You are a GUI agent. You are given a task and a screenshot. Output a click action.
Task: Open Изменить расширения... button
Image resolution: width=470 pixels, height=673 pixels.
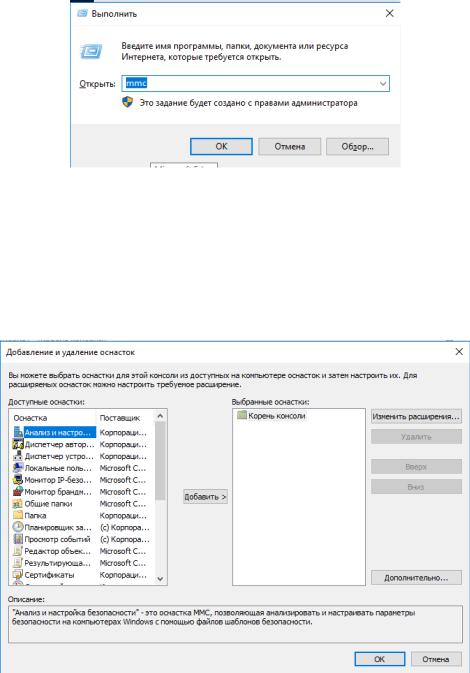click(x=416, y=416)
